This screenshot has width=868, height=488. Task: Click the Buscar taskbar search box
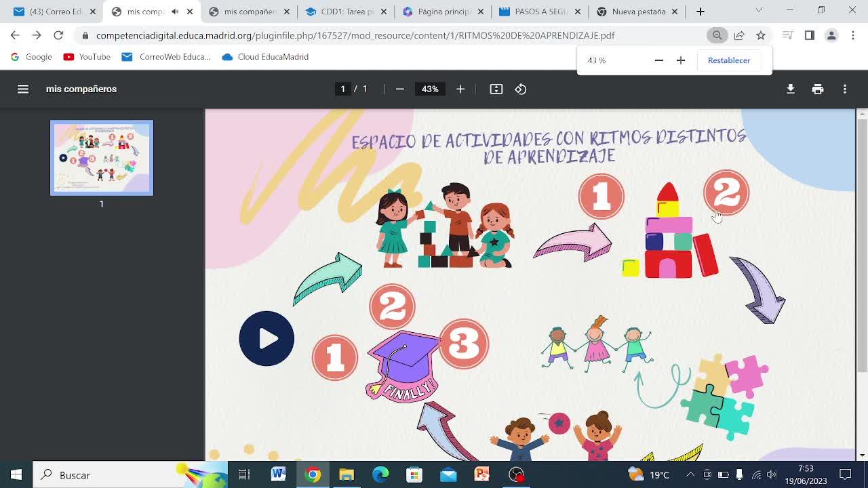[x=129, y=474]
